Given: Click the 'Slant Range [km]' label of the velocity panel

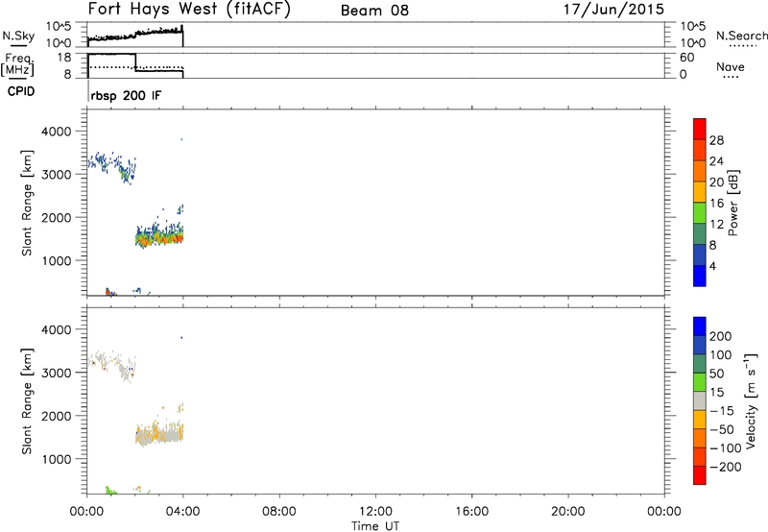Looking at the screenshot, I should tap(27, 400).
